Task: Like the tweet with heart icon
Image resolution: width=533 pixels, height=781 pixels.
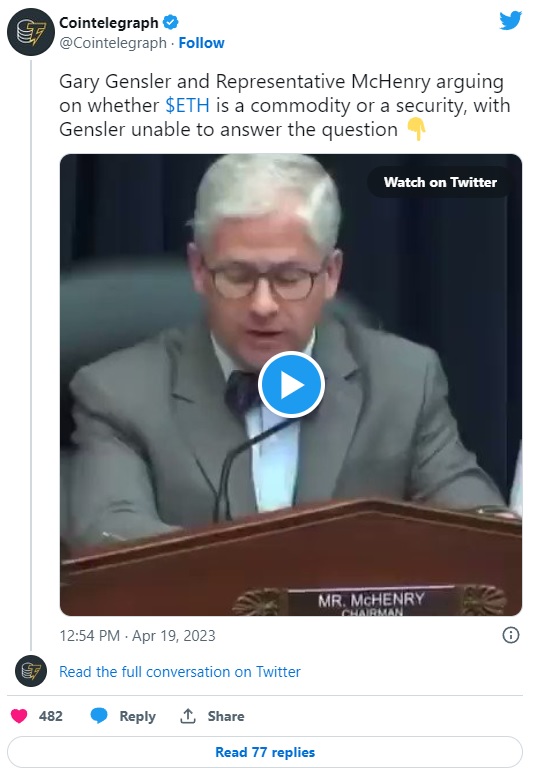Action: pos(19,716)
